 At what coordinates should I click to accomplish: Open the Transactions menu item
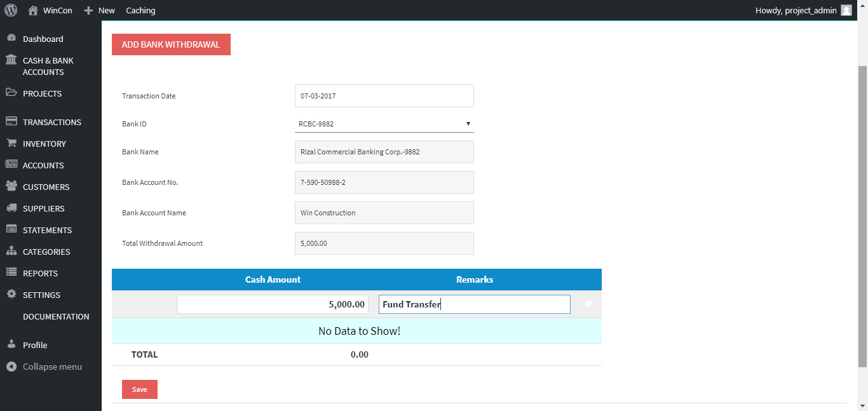pos(51,122)
